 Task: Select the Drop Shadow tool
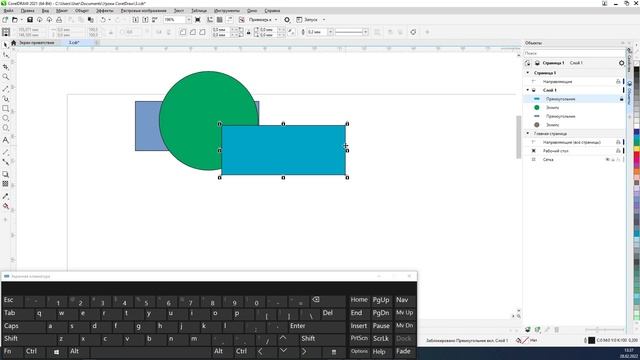(x=5, y=174)
